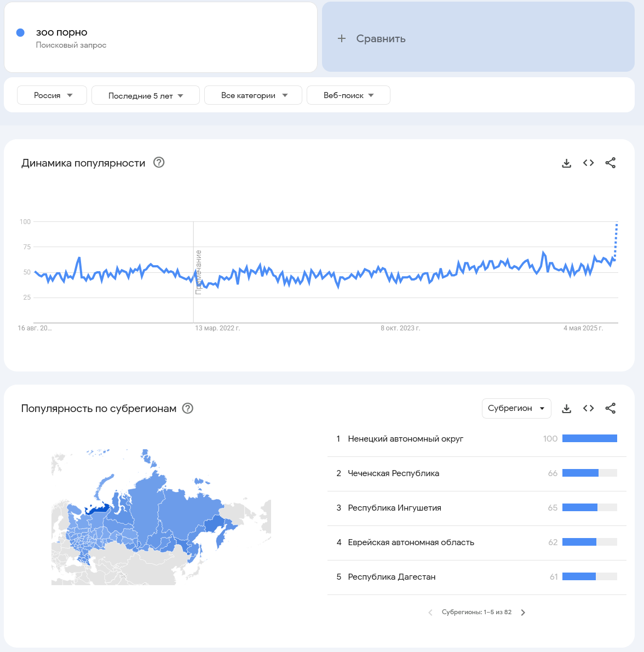Click the blue search term color dot

tap(21, 32)
